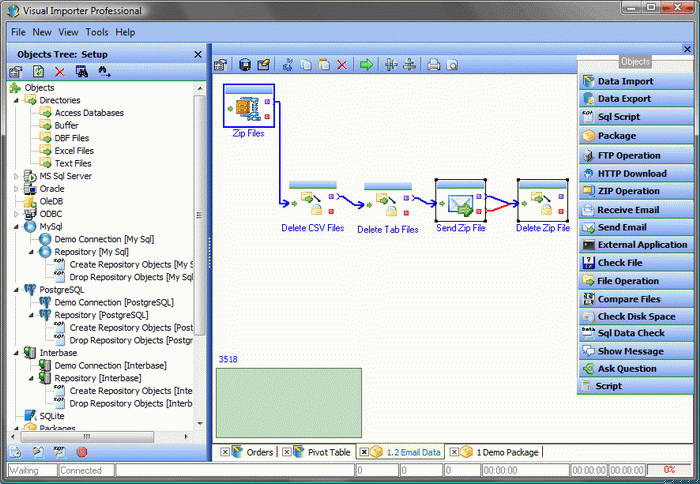Viewport: 700px width, 484px height.
Task: Add a Send Email object
Action: click(636, 227)
